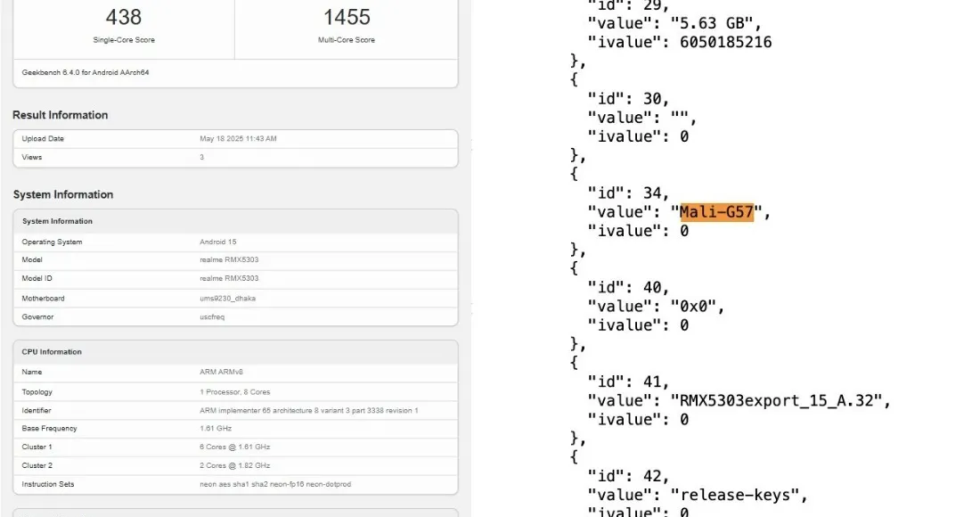The width and height of the screenshot is (980, 517).
Task: Click the Cluster 2 value 2 Cores @ 1.82 GHz
Action: (x=235, y=466)
